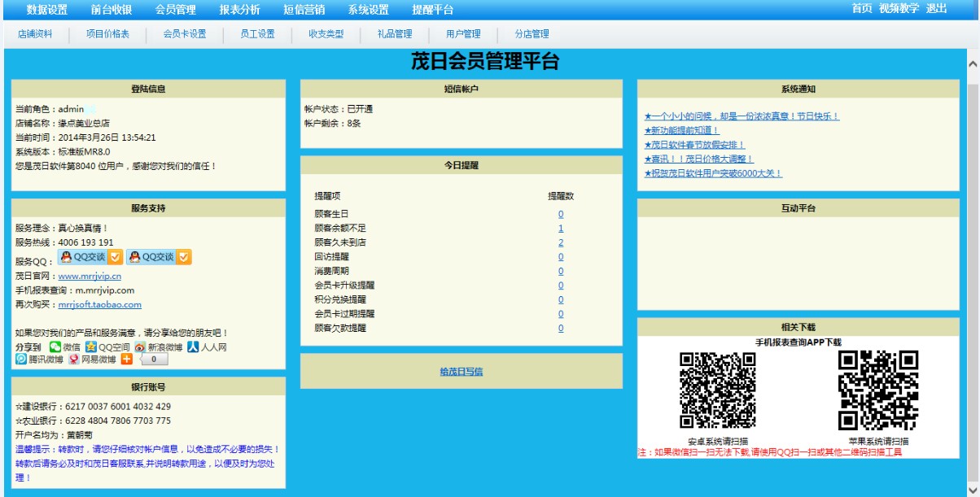Click the Tencent Weibo (腾讯微博) share icon
Viewport: 980px width, 497px height.
pos(22,360)
